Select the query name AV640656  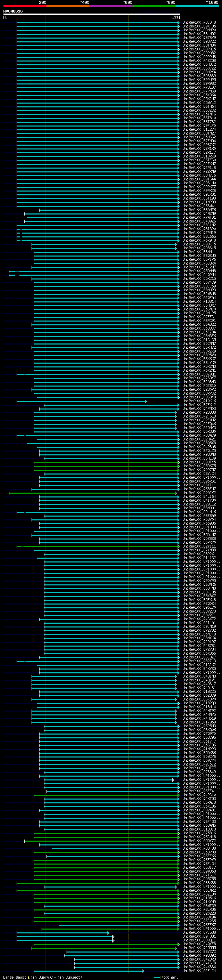coord(13,11)
